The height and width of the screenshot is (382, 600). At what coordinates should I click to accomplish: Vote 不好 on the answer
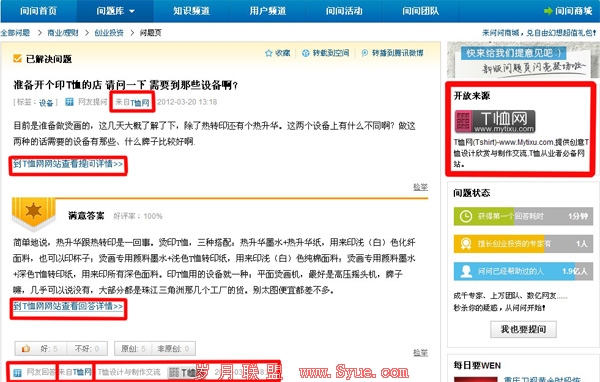pos(87,348)
